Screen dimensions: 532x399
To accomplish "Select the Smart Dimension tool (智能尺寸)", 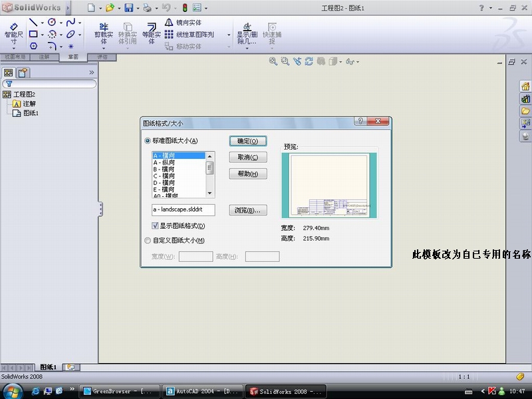I will 13,35.
